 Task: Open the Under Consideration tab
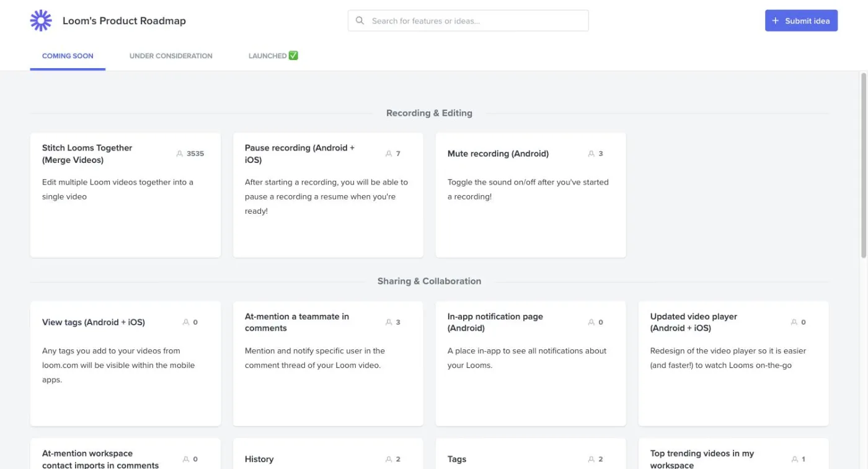(170, 56)
